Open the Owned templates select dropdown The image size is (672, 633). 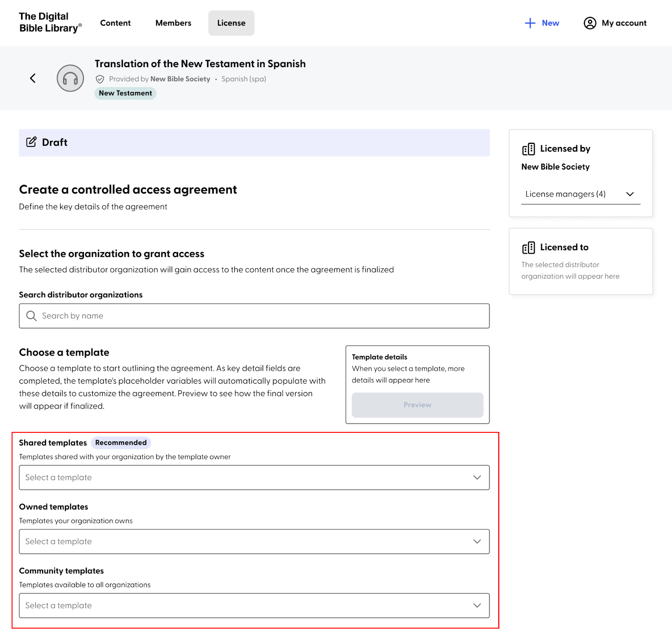(x=254, y=541)
